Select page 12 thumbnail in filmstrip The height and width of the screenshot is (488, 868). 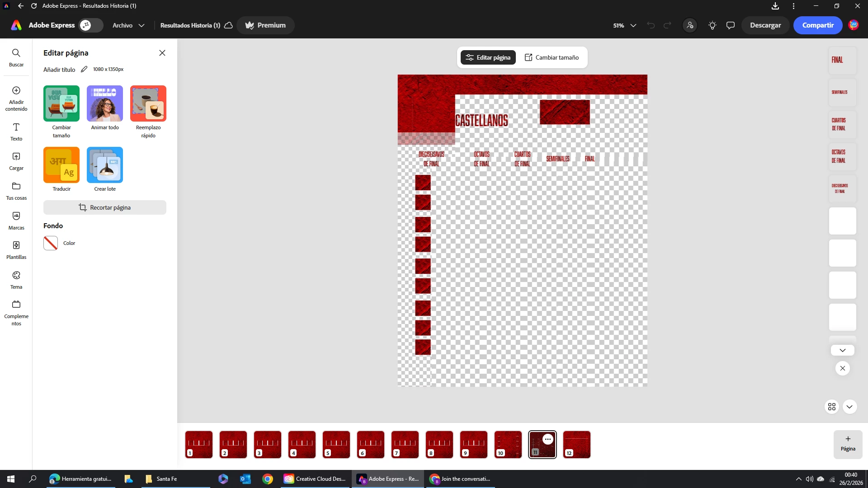(x=576, y=445)
